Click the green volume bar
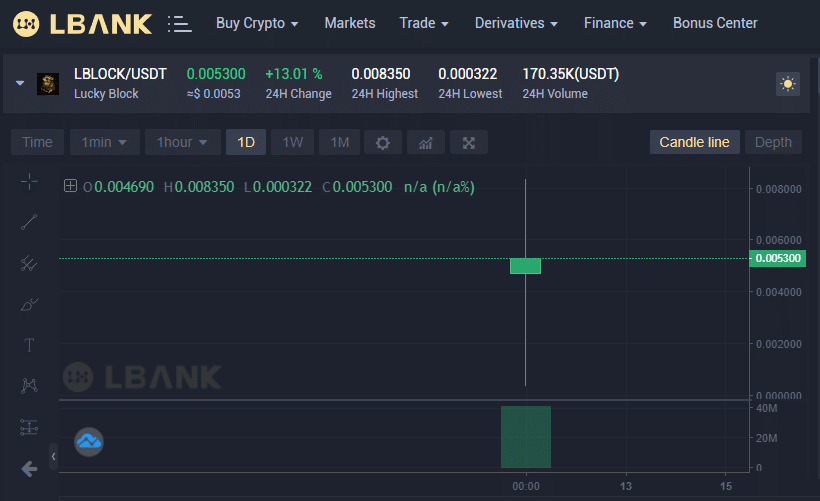Screen dimensions: 820x501 [526, 437]
